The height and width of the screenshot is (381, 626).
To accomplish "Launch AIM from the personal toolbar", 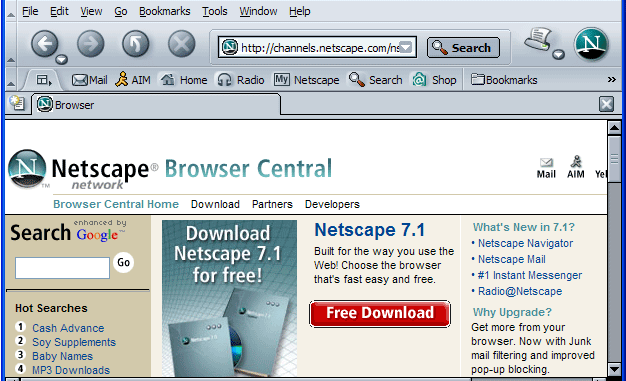I will tap(133, 80).
